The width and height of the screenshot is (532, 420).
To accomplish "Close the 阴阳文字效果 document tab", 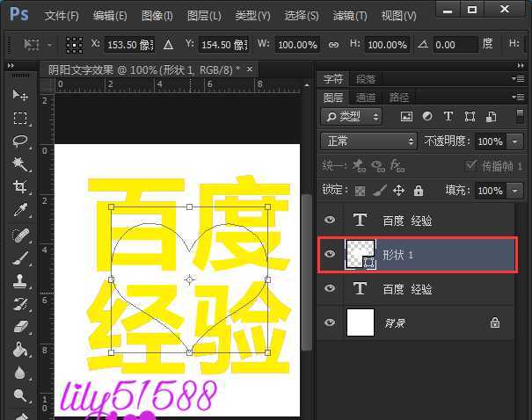I will point(250,69).
